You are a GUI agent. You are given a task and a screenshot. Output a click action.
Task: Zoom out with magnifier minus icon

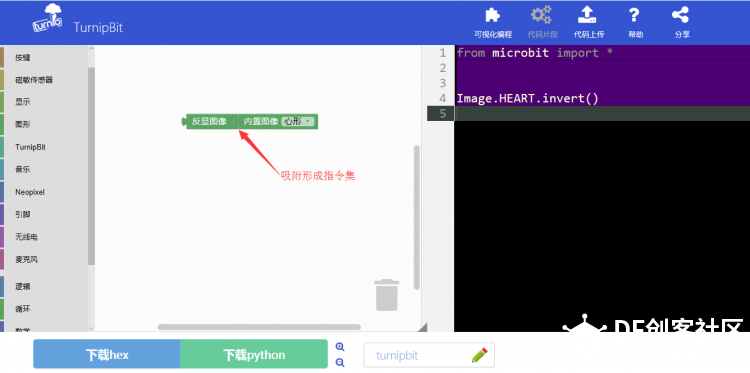(340, 363)
